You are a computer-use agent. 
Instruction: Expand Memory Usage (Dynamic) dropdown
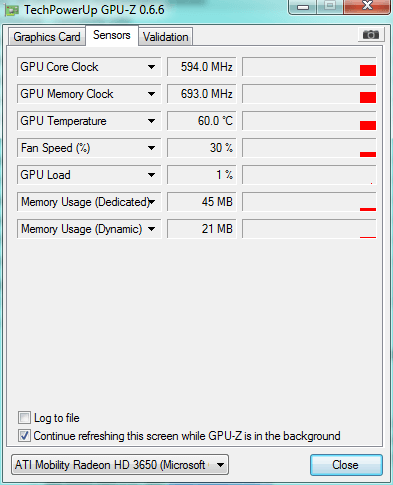coord(151,229)
